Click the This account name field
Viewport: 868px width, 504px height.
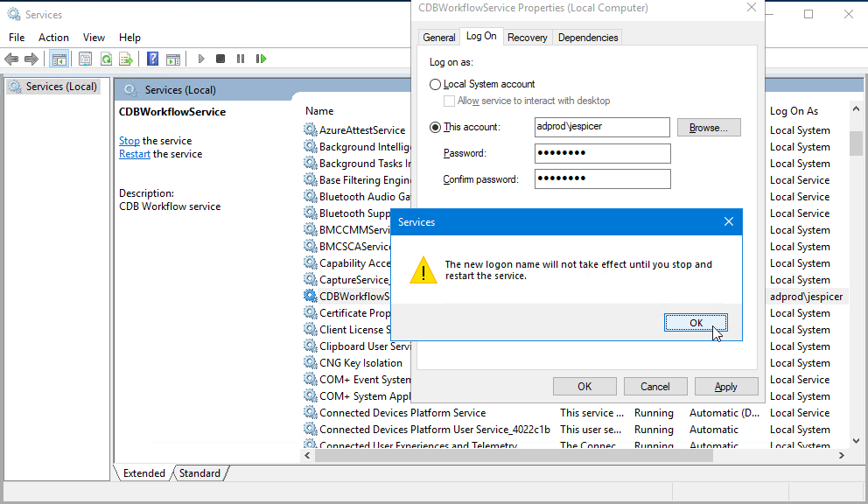tap(602, 127)
